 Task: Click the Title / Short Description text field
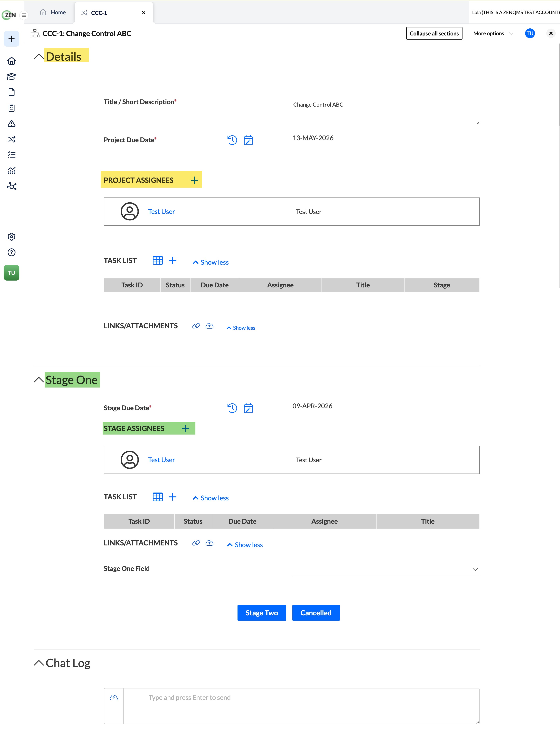pos(385,111)
